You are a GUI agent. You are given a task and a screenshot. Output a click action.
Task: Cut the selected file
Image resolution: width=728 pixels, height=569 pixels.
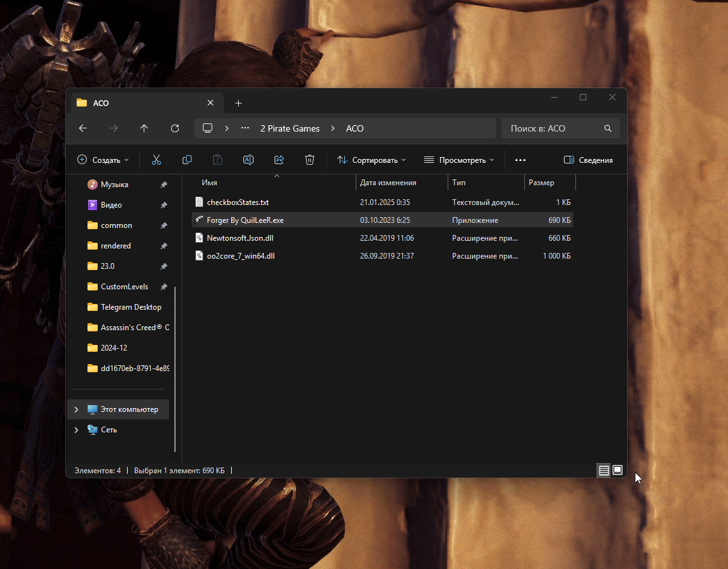(x=156, y=160)
